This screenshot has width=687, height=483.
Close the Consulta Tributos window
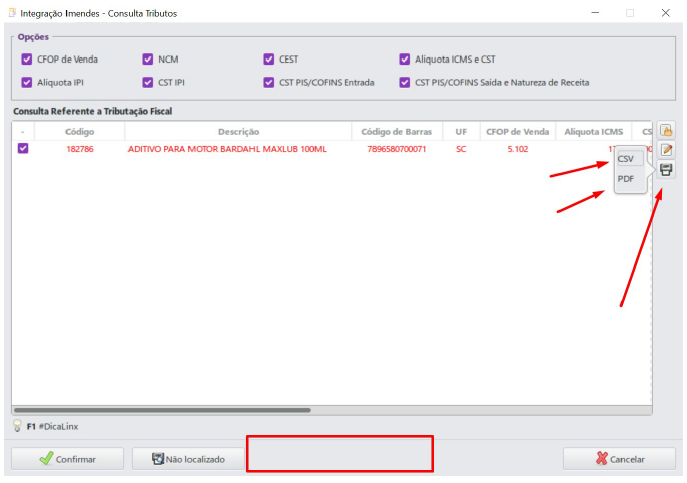[x=666, y=13]
